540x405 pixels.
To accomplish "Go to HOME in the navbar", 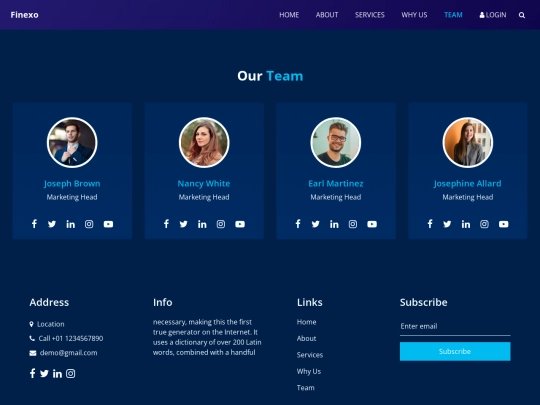I will point(289,15).
